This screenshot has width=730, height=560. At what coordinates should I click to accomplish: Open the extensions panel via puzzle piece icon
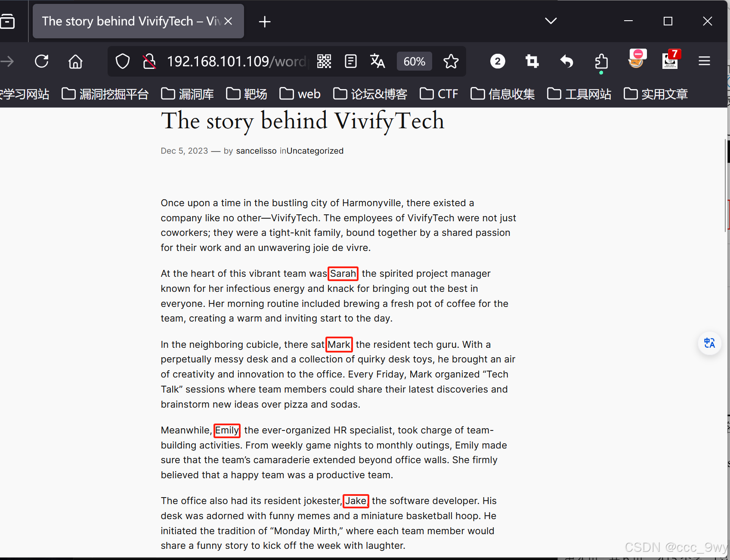(601, 61)
